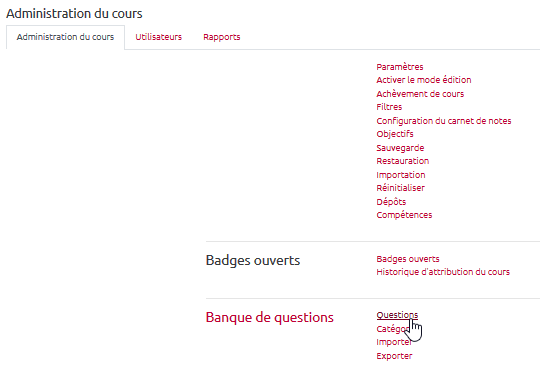This screenshot has width=540, height=374.
Task: Click the Questions link
Action: [x=397, y=315]
